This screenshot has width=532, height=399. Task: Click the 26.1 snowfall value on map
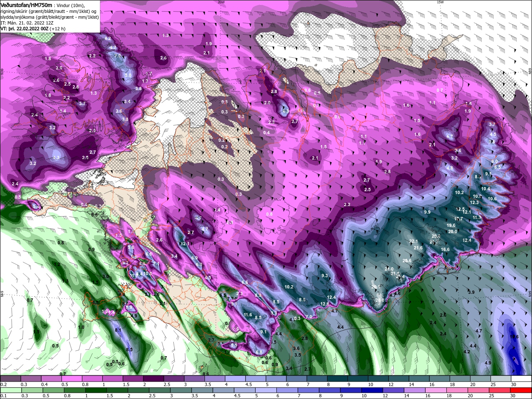tap(376, 287)
